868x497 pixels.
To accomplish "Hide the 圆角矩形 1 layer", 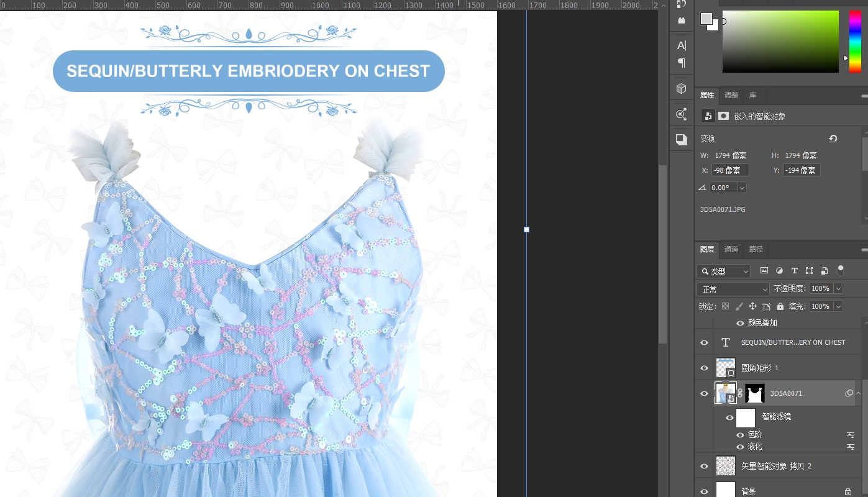I will coord(704,368).
